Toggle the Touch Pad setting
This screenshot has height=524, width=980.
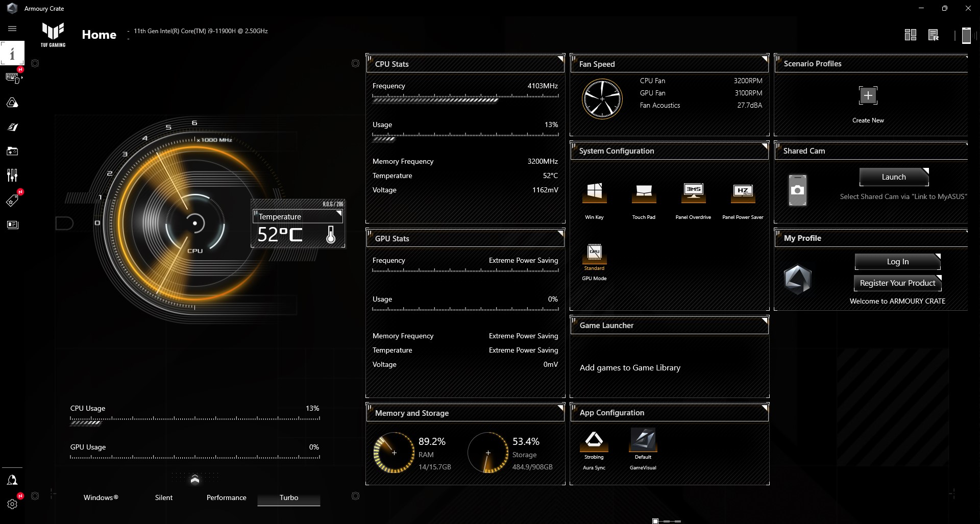click(643, 194)
